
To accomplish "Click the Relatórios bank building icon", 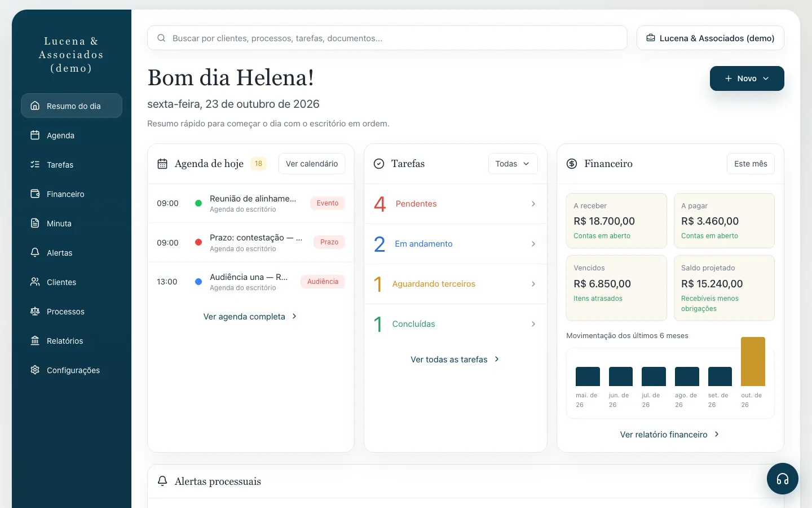I will [35, 341].
